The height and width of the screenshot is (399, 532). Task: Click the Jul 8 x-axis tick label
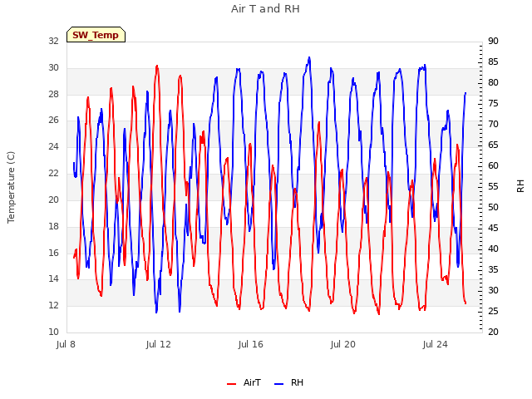point(66,344)
